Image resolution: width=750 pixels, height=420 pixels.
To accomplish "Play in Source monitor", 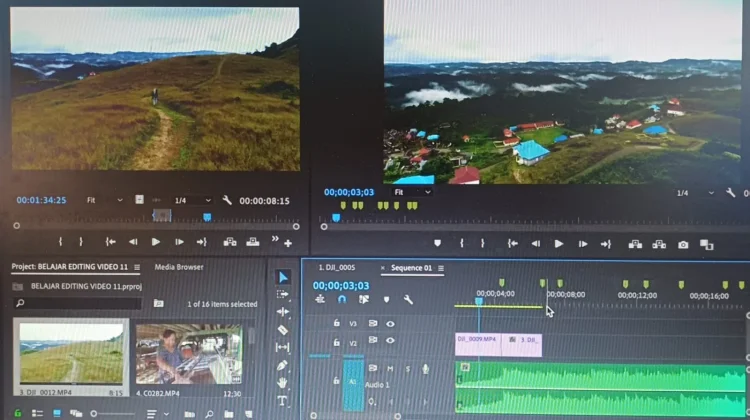I will 155,242.
